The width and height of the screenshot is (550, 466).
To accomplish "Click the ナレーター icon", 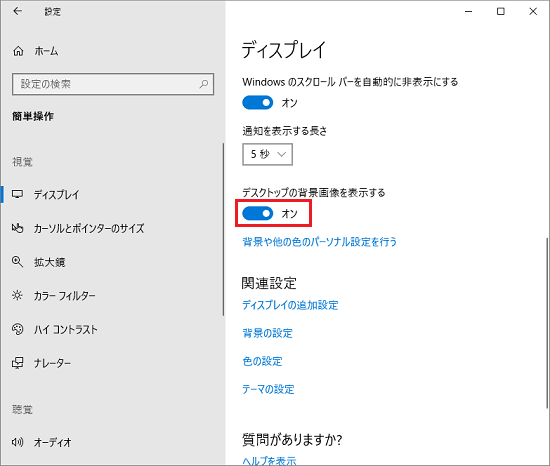I will click(18, 363).
